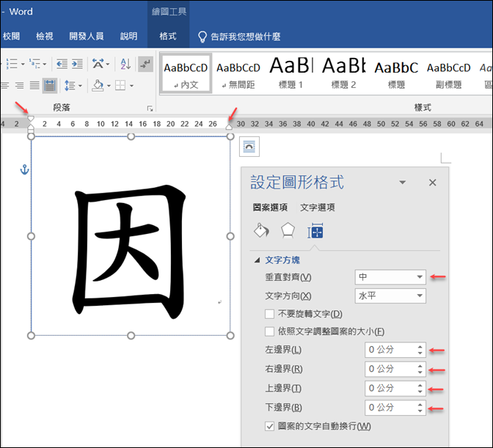
Task: Apply the 副標題 style
Action: (x=449, y=74)
